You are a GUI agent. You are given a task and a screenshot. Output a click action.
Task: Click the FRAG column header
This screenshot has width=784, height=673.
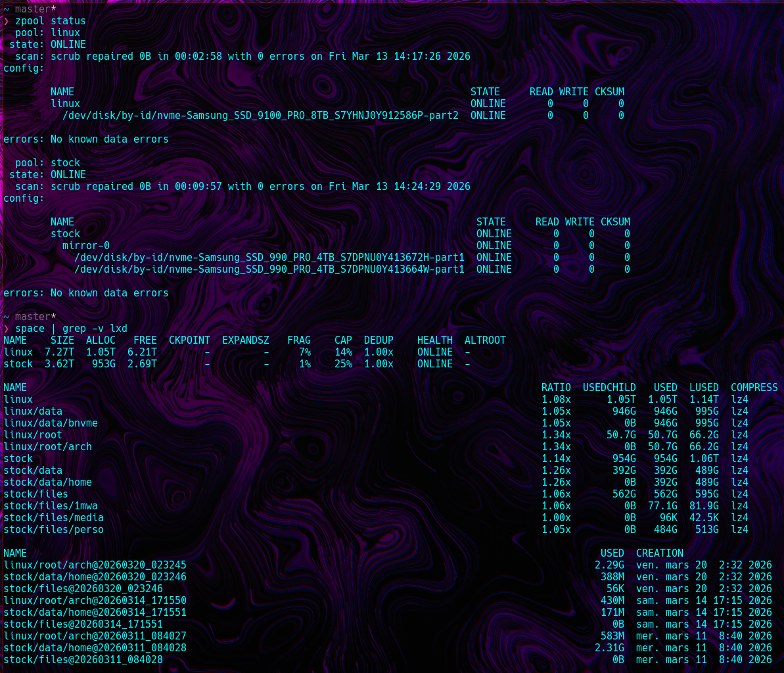[x=299, y=340]
